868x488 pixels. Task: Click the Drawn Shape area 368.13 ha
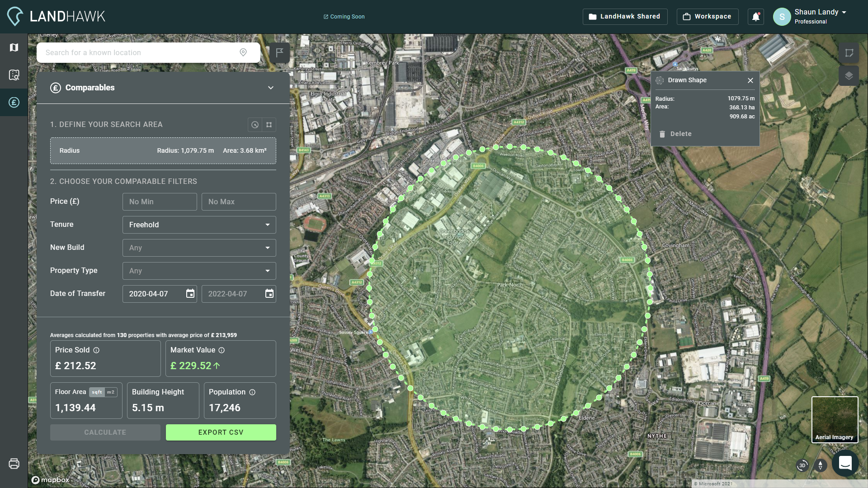click(x=742, y=108)
